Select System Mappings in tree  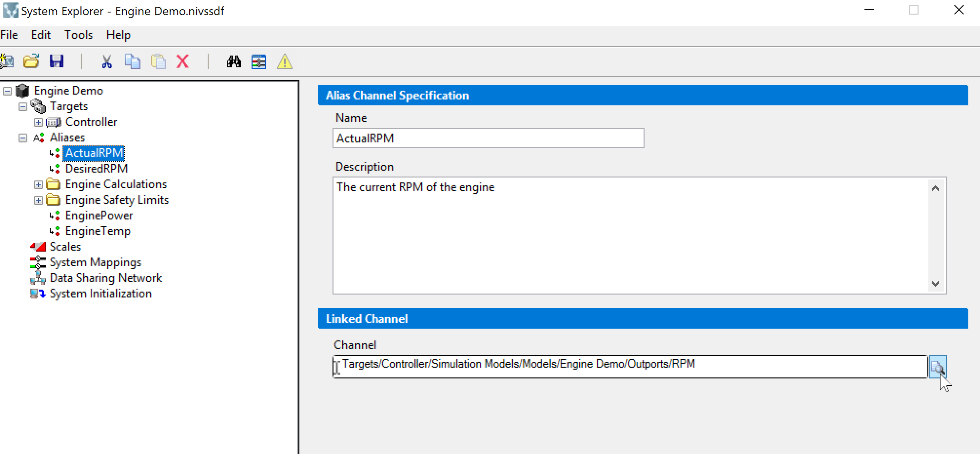[x=96, y=262]
